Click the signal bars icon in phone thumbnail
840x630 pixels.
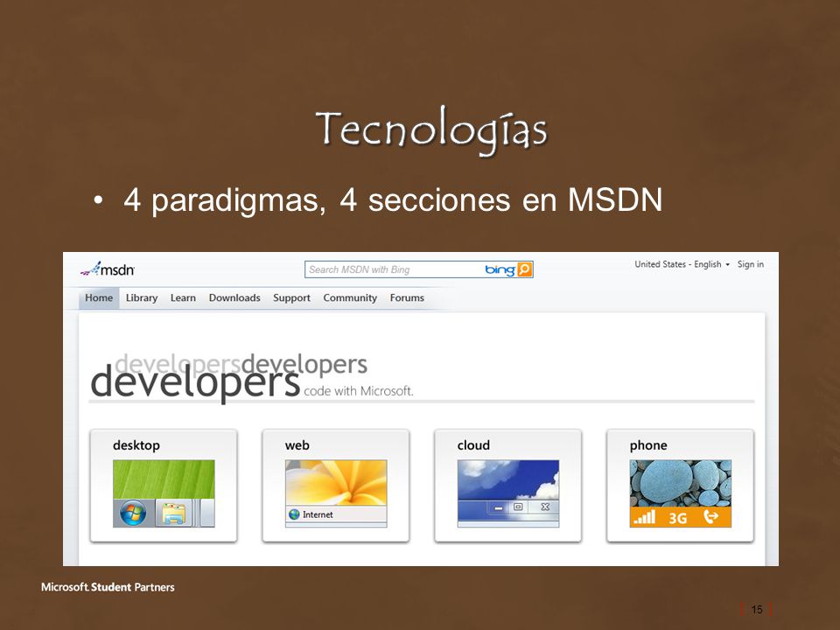(x=645, y=517)
